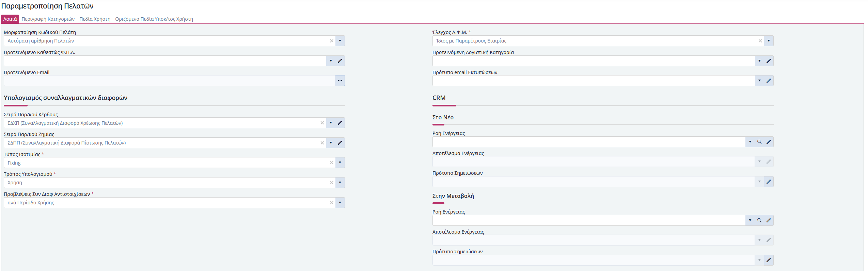868x271 pixels.
Task: Expand the Προβλέψεις Συν Διαφ Αντιστοιχίσεων dropdown
Action: pyautogui.click(x=340, y=203)
